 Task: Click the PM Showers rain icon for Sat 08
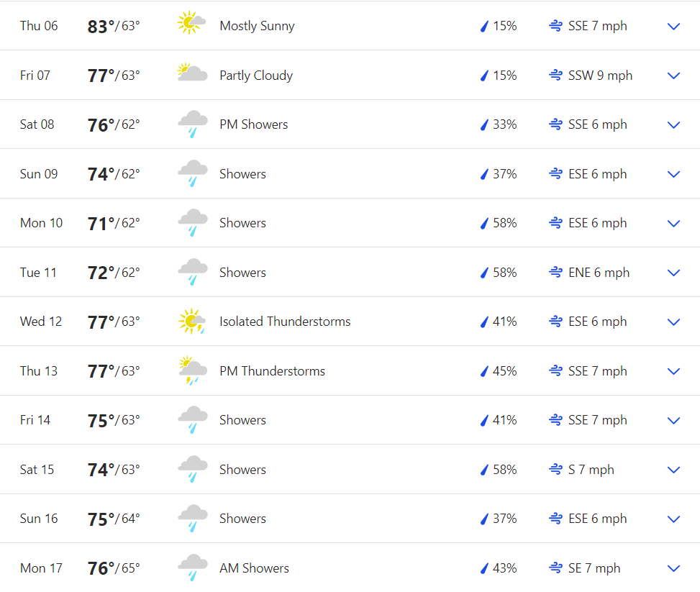tap(192, 124)
